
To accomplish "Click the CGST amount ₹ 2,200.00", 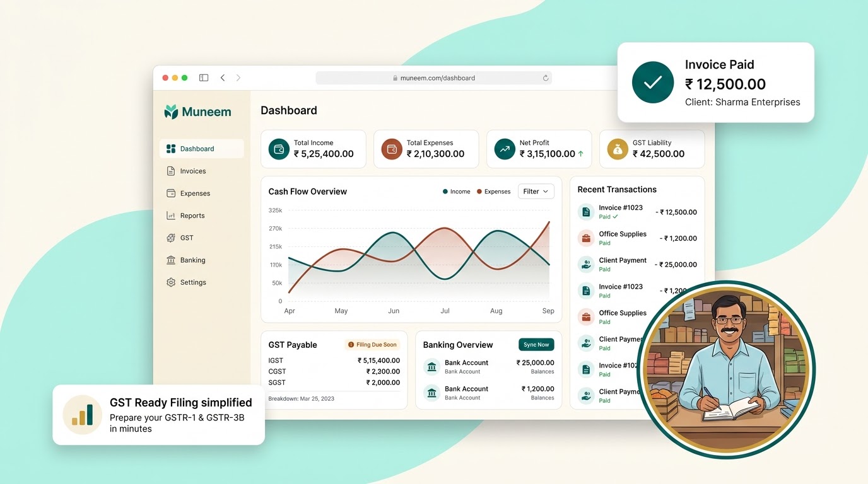I will tap(383, 372).
